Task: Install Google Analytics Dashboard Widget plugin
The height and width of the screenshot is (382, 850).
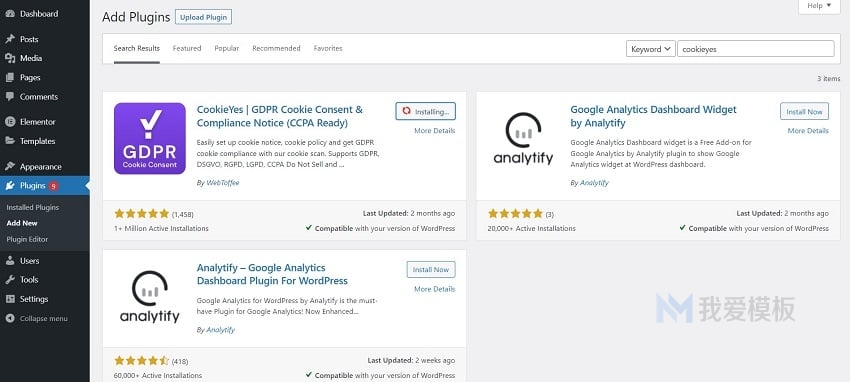Action: [x=804, y=112]
